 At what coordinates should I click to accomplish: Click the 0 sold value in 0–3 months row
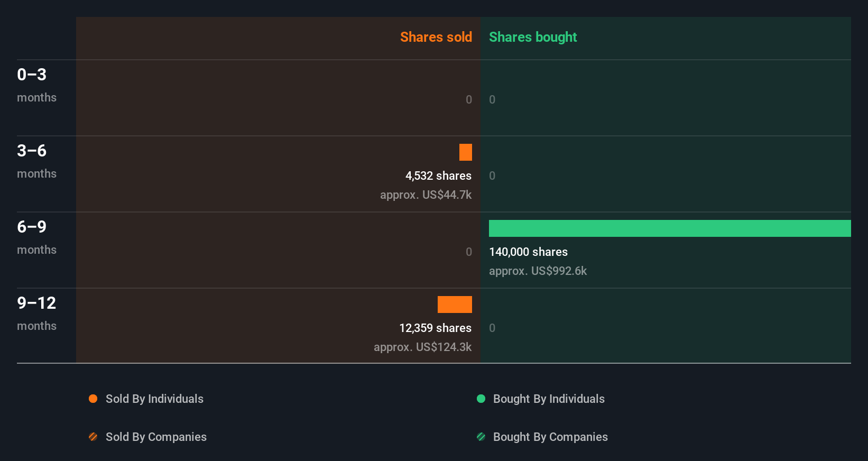coord(469,99)
